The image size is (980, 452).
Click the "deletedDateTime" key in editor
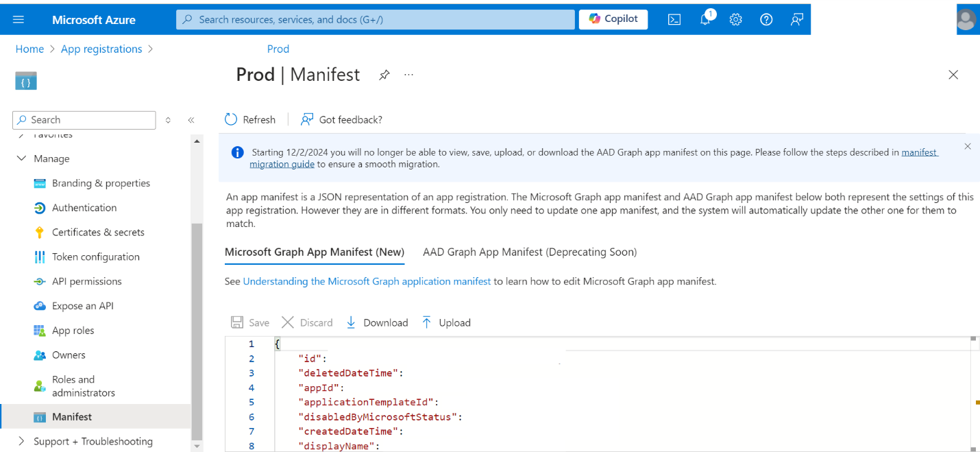click(x=352, y=373)
